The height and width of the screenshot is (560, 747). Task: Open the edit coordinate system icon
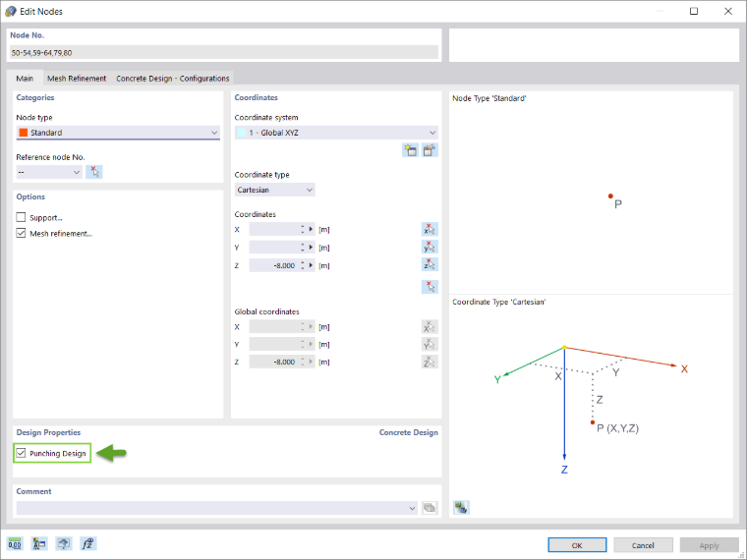[x=430, y=150]
